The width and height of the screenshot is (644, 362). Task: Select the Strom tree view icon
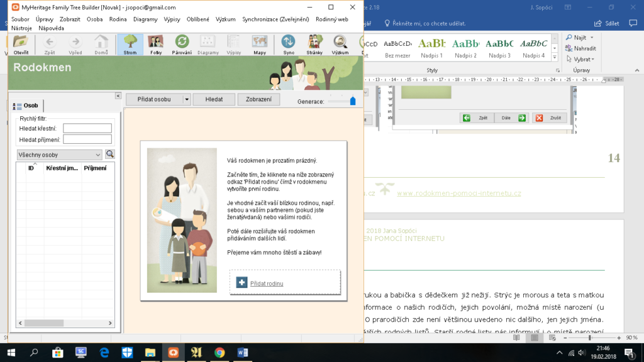(x=130, y=45)
